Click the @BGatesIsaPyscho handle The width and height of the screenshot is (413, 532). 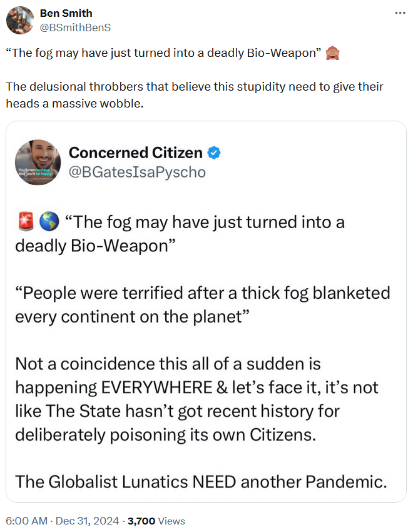(136, 171)
